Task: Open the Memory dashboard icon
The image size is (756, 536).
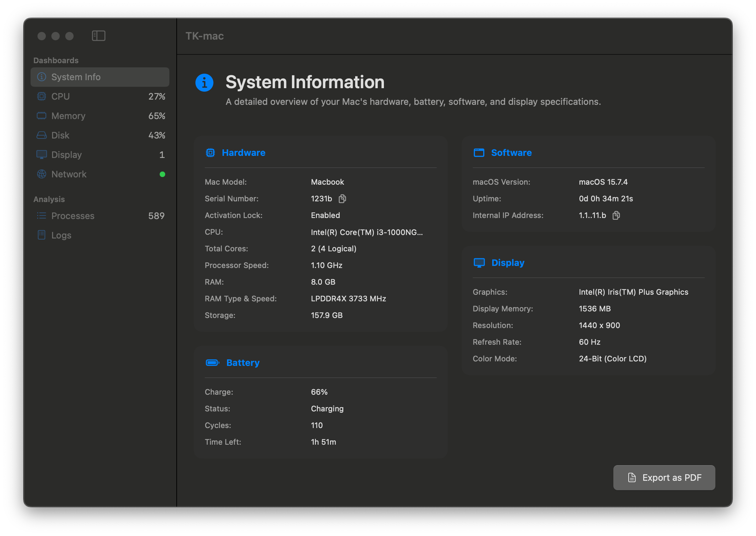Action: pyautogui.click(x=42, y=116)
